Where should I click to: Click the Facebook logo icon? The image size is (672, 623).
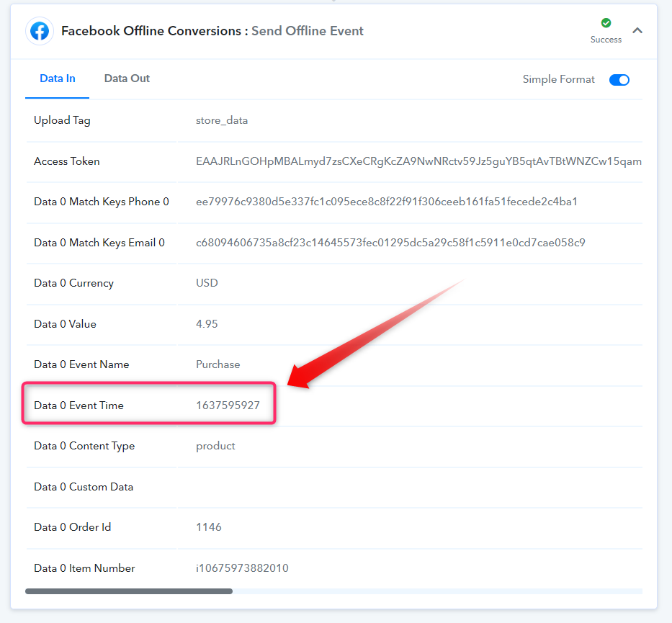40,31
